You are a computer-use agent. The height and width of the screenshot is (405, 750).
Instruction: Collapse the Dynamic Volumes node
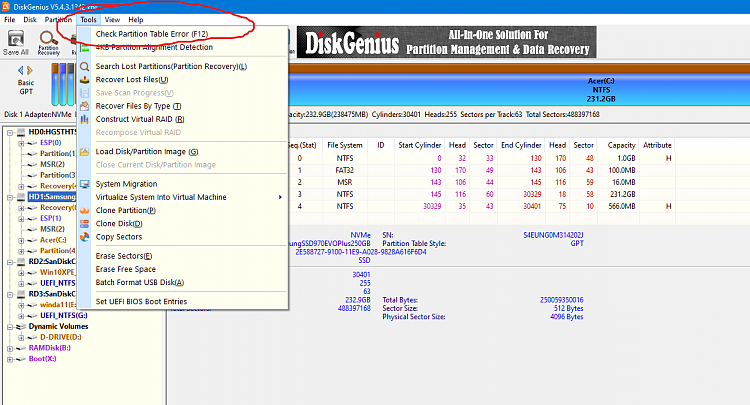[x=10, y=327]
